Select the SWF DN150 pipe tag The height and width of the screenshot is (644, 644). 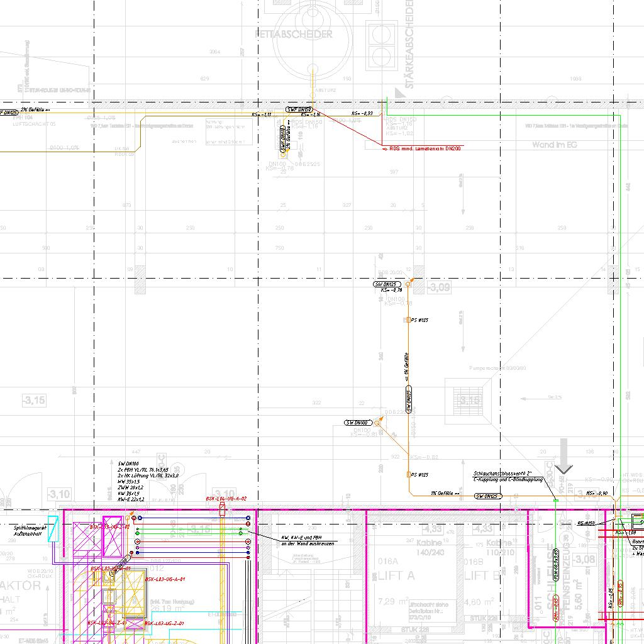tap(299, 109)
